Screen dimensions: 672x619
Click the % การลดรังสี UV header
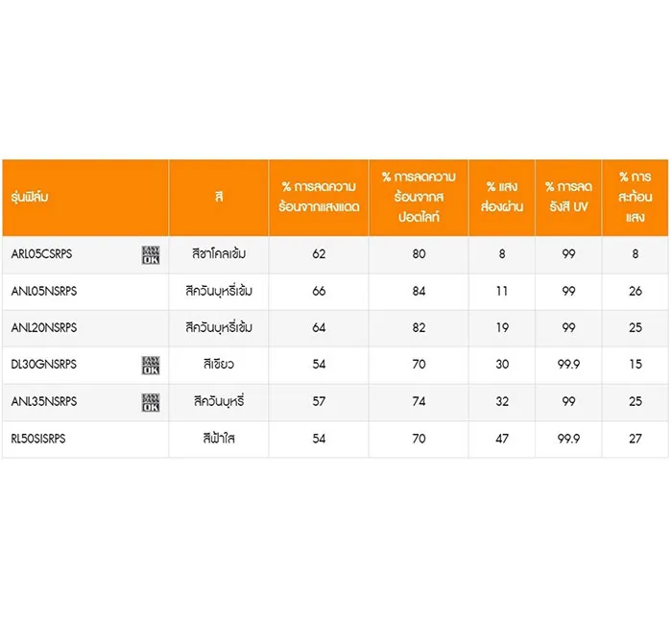coord(568,197)
